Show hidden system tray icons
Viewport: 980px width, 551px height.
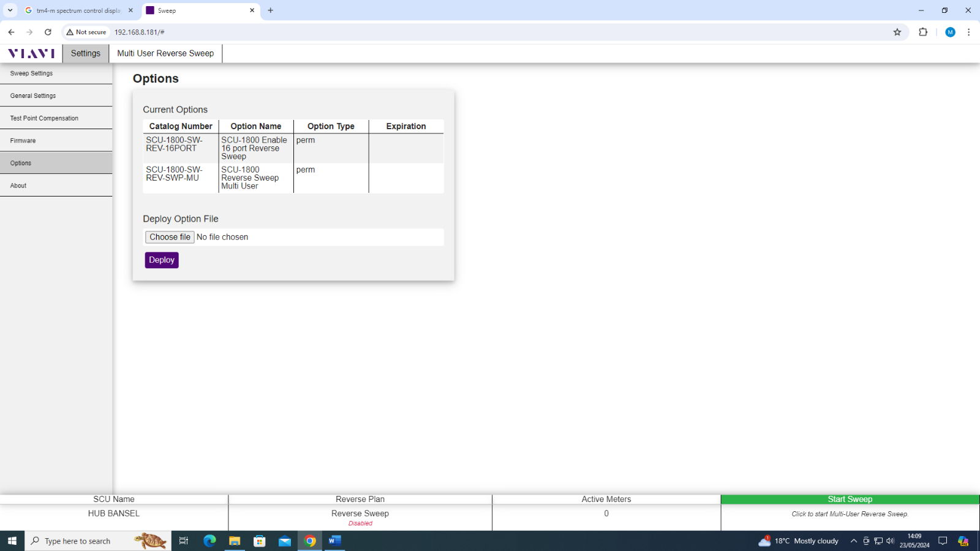[853, 541]
